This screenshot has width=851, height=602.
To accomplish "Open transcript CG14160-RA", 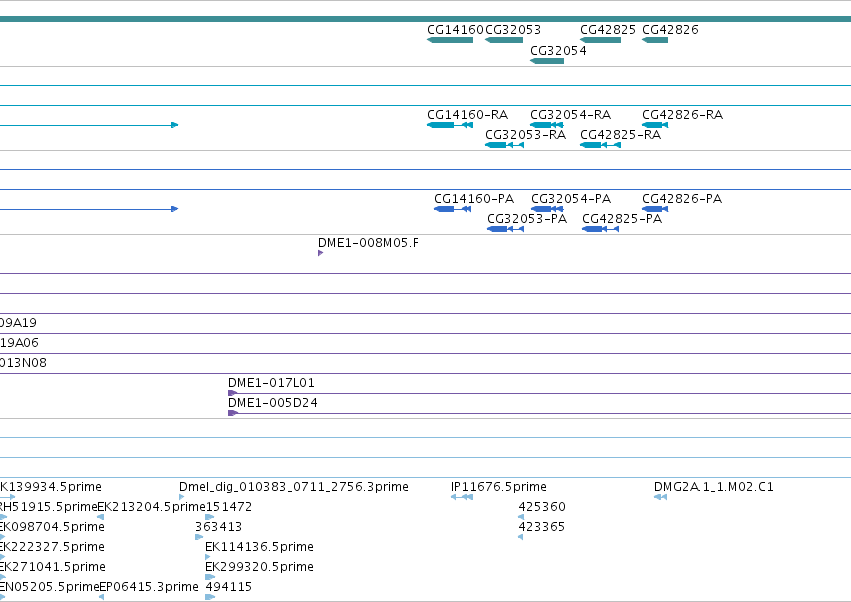I will tap(450, 125).
